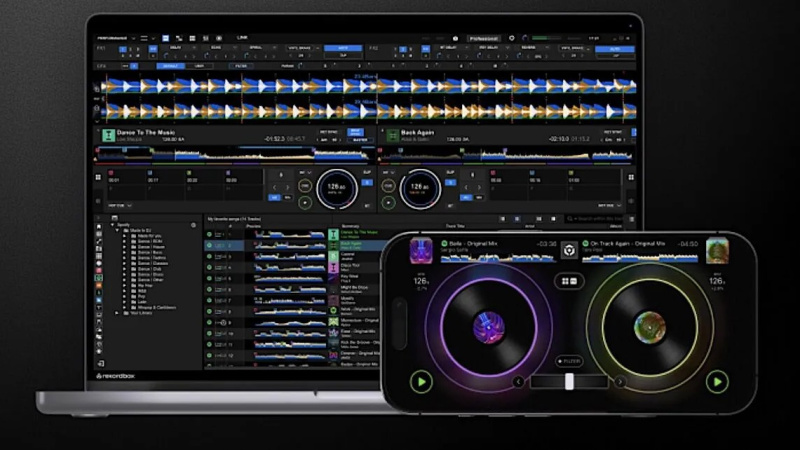The image size is (800, 450).
Task: Select the Hip Hop playlist folder
Action: pos(141,285)
